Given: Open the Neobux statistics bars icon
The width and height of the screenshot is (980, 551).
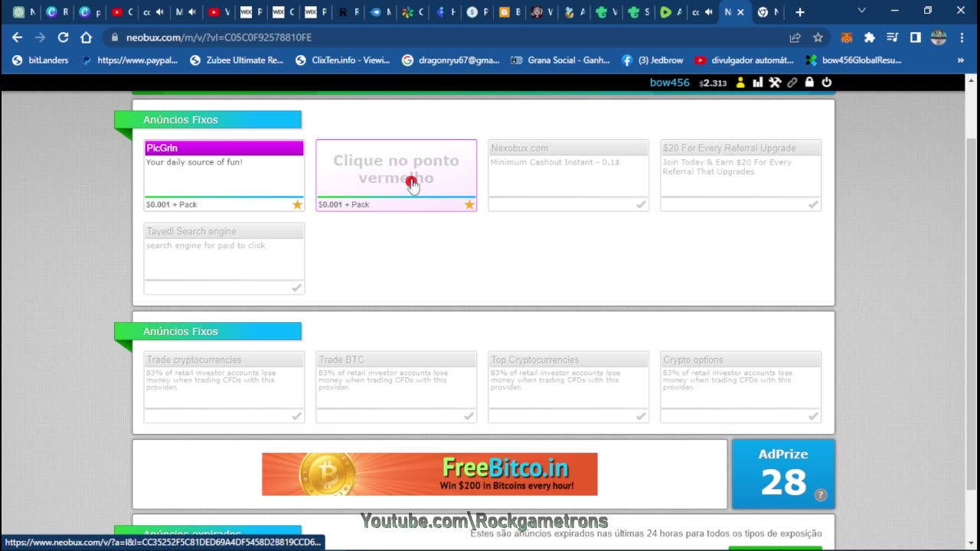Looking at the screenshot, I should pos(757,83).
